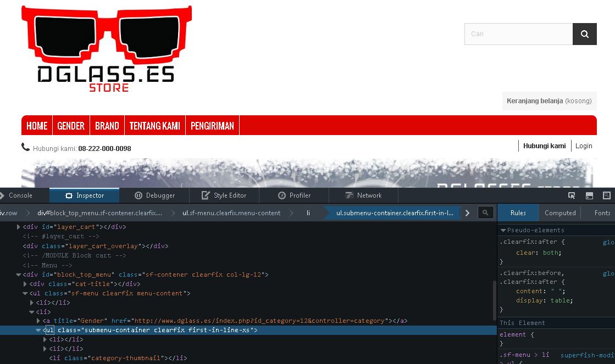This screenshot has width=615, height=364.
Task: Click the breadcrumb scroll right arrow
Action: click(x=467, y=213)
